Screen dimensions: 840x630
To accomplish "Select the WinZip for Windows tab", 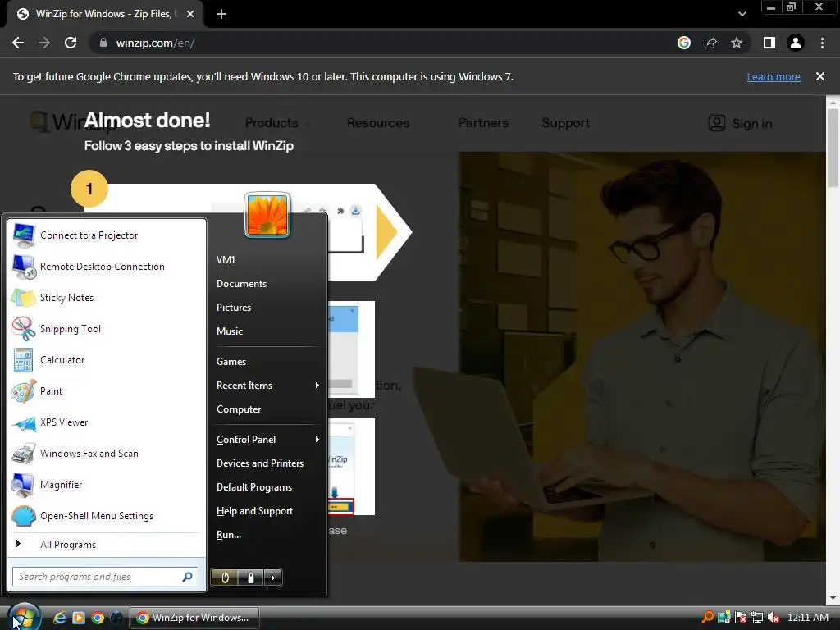I will click(x=104, y=15).
